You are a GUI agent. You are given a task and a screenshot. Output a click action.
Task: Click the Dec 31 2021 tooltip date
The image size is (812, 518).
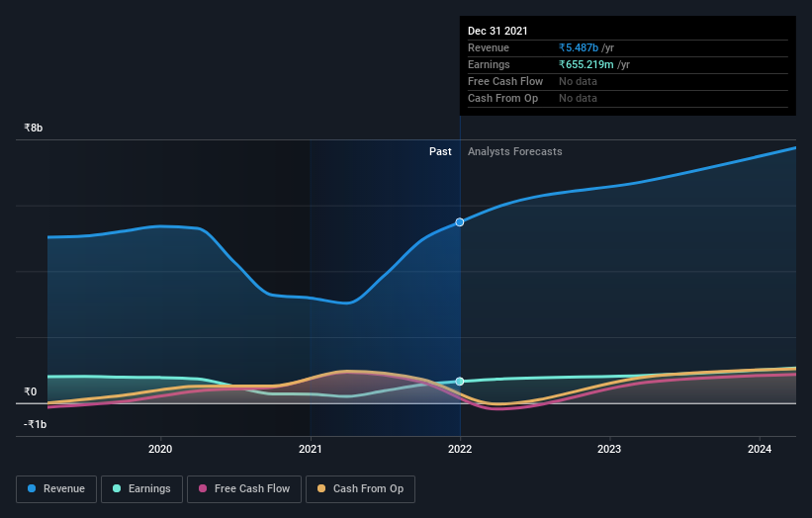coord(497,31)
